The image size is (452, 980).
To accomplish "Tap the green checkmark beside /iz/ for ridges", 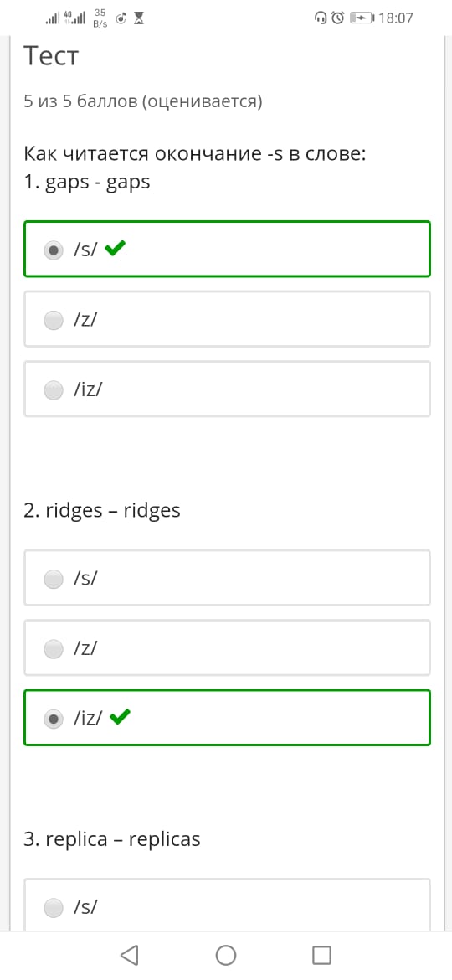I will (119, 718).
